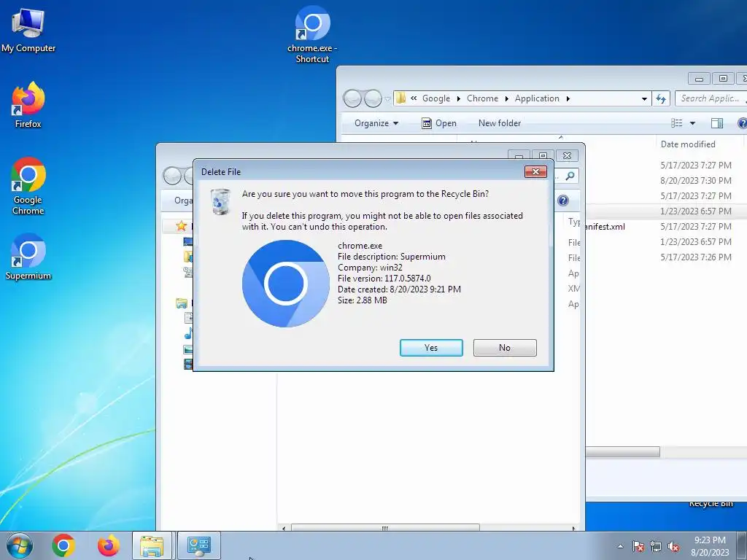This screenshot has width=747, height=560.
Task: Select the row dated 5/17/2023 7:26 PM
Action: [x=666, y=257]
